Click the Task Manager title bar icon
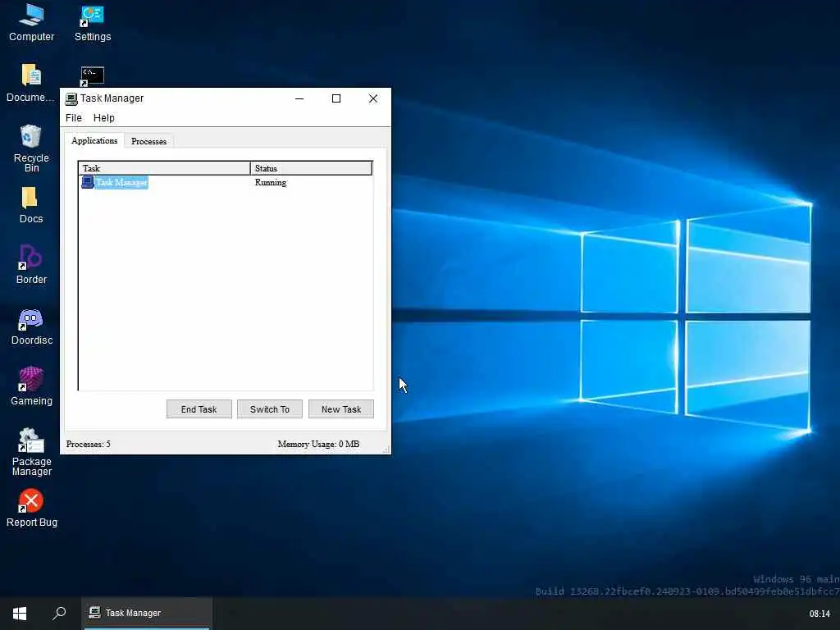Viewport: 840px width, 630px height. (x=71, y=98)
